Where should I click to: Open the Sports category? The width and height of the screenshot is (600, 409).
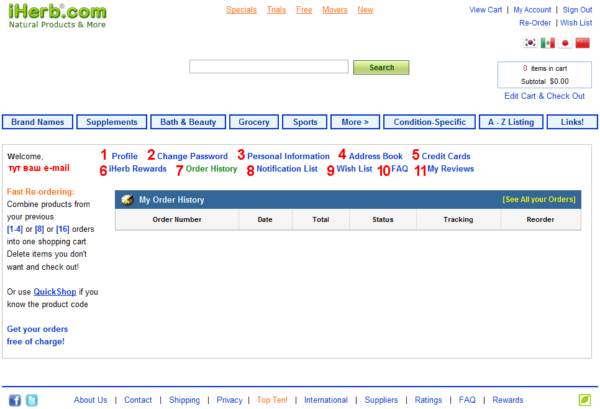click(x=305, y=122)
